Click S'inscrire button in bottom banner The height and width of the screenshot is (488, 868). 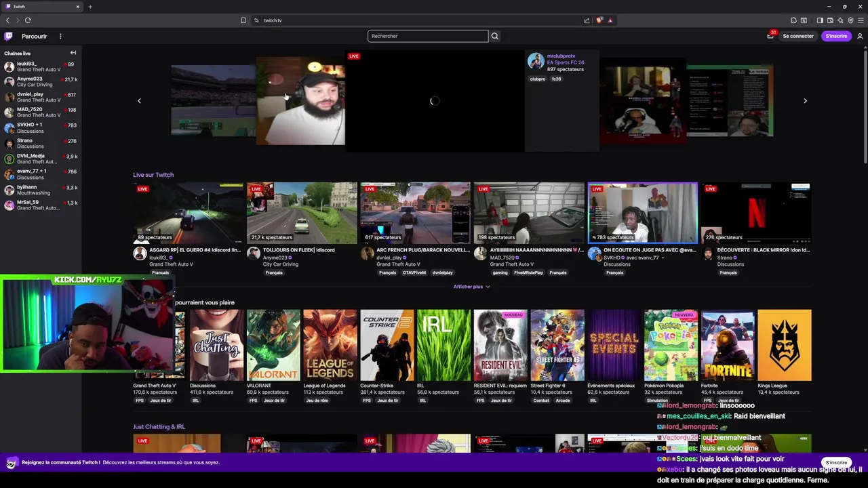pyautogui.click(x=836, y=462)
